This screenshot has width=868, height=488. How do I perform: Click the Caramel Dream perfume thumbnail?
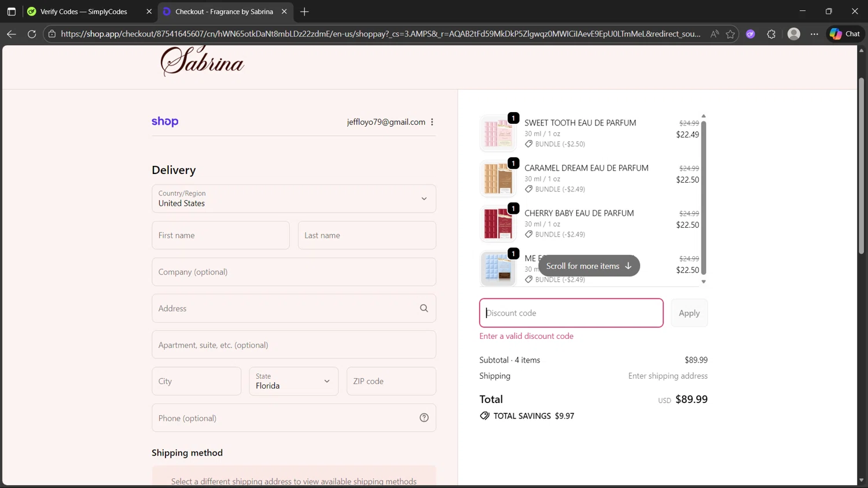498,178
